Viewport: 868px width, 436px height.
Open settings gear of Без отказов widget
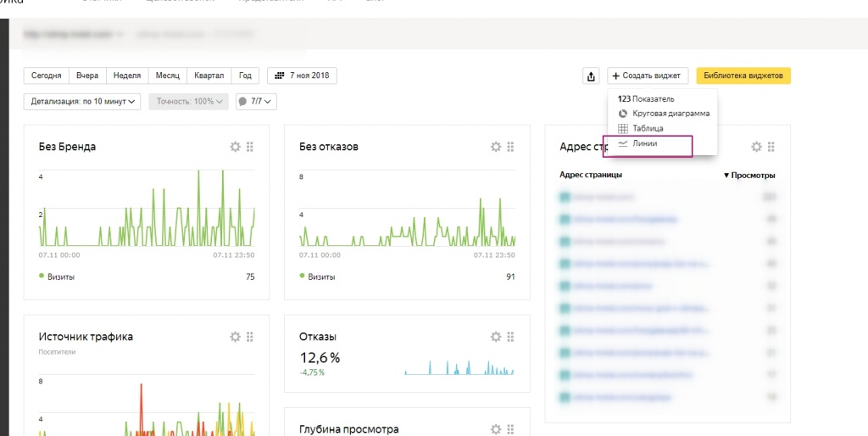(x=496, y=147)
